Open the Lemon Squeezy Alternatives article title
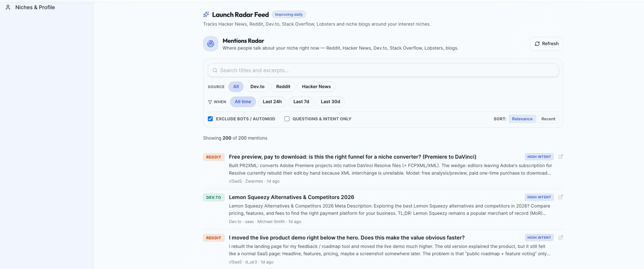 coord(291,197)
